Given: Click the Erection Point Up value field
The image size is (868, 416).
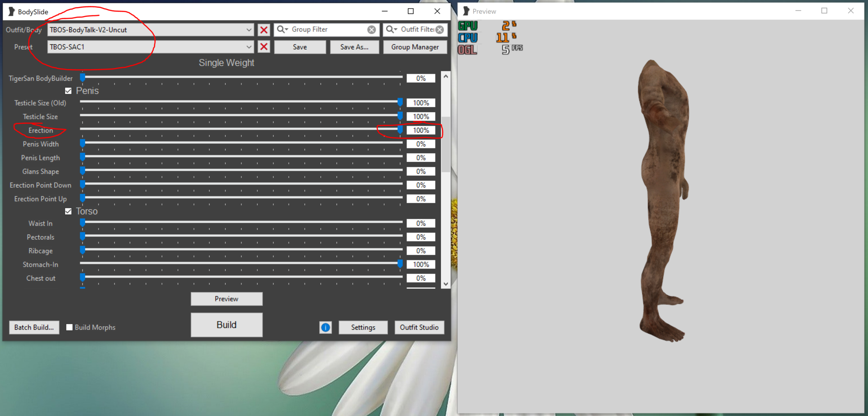Looking at the screenshot, I should (x=421, y=199).
